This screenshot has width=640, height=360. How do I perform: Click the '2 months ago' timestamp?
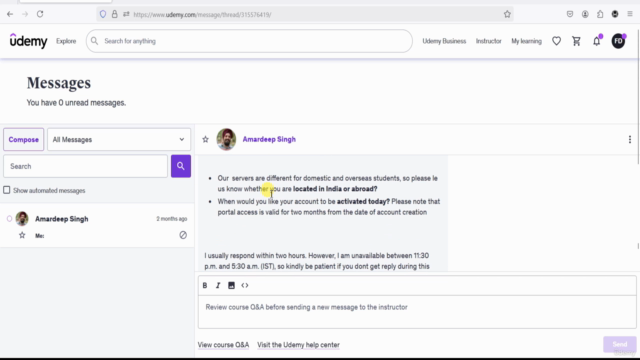[171, 219]
